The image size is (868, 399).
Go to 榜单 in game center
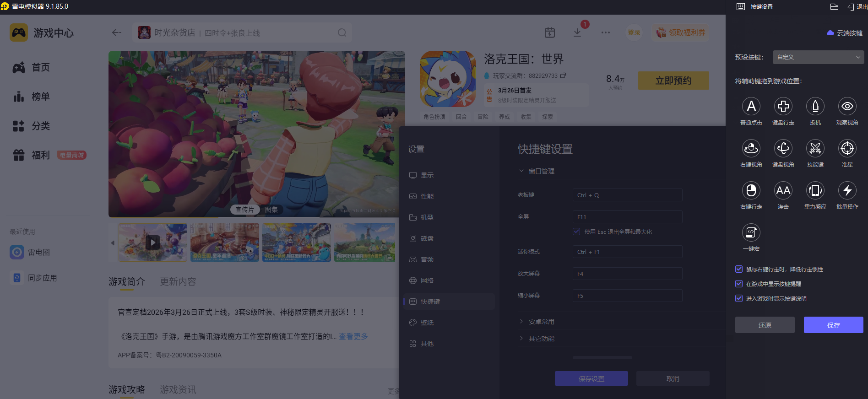31,97
